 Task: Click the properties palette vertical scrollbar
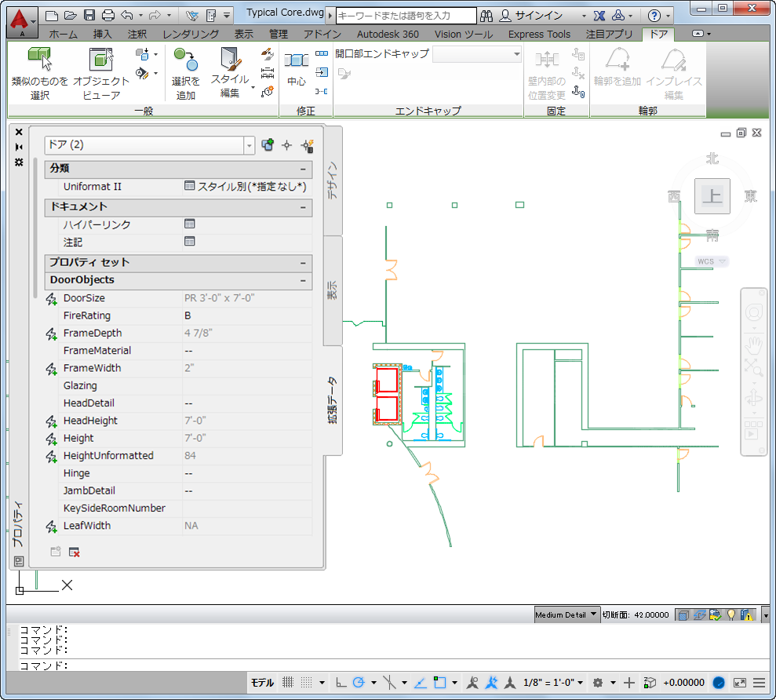35,228
